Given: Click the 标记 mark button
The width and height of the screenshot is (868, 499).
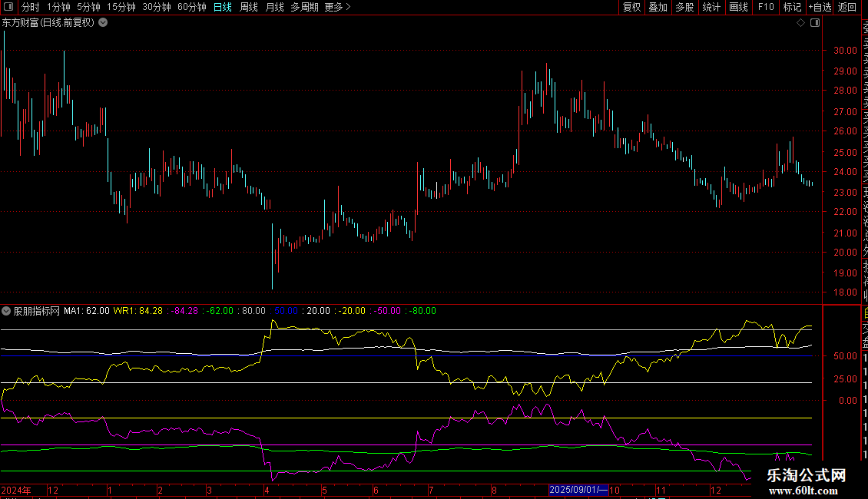Looking at the screenshot, I should [792, 7].
